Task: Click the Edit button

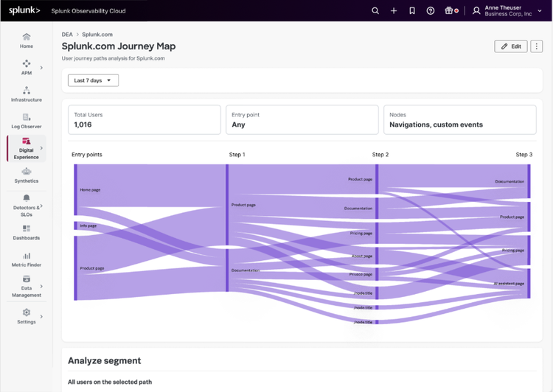Action: click(x=511, y=46)
